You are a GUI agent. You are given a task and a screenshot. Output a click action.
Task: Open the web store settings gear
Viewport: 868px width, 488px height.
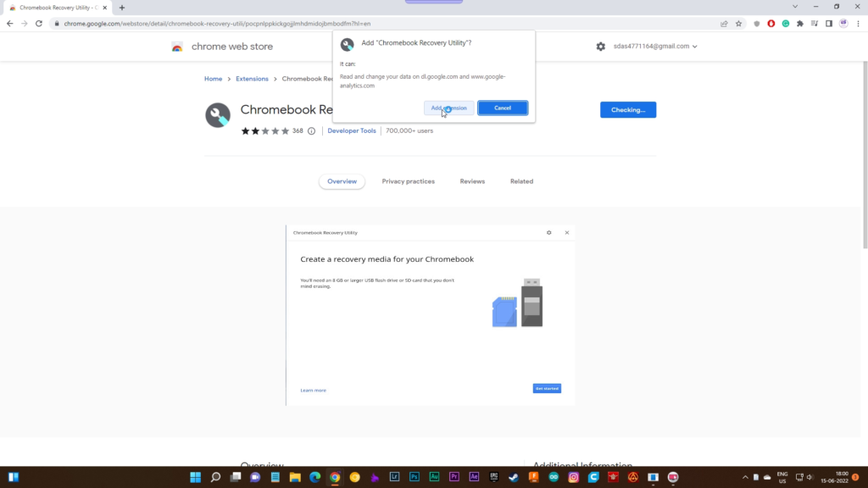601,47
